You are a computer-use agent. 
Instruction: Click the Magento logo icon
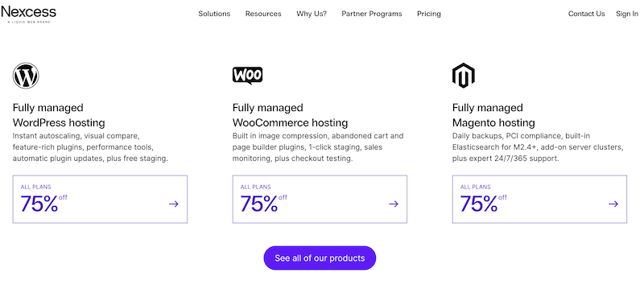[464, 76]
